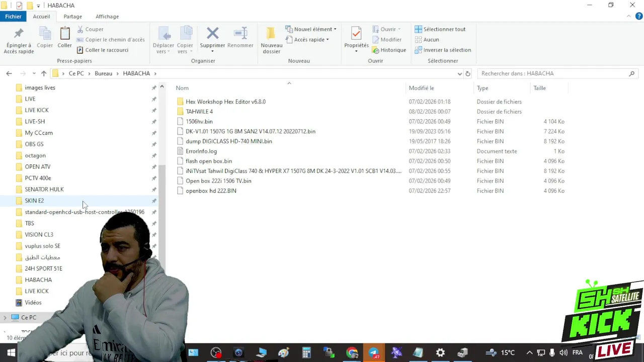This screenshot has width=644, height=362.
Task: Create a Nouveau dossier
Action: coord(271,40)
